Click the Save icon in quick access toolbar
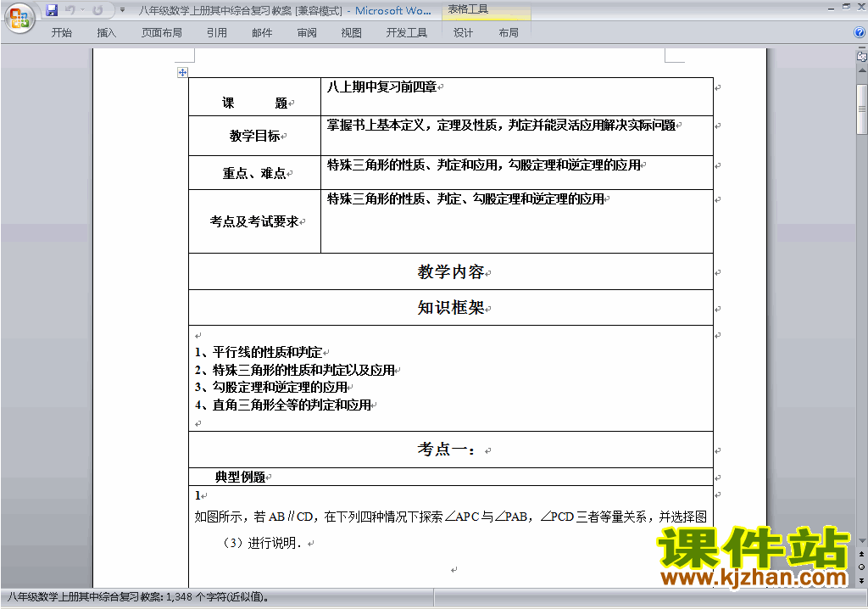868x609 pixels. click(x=52, y=10)
